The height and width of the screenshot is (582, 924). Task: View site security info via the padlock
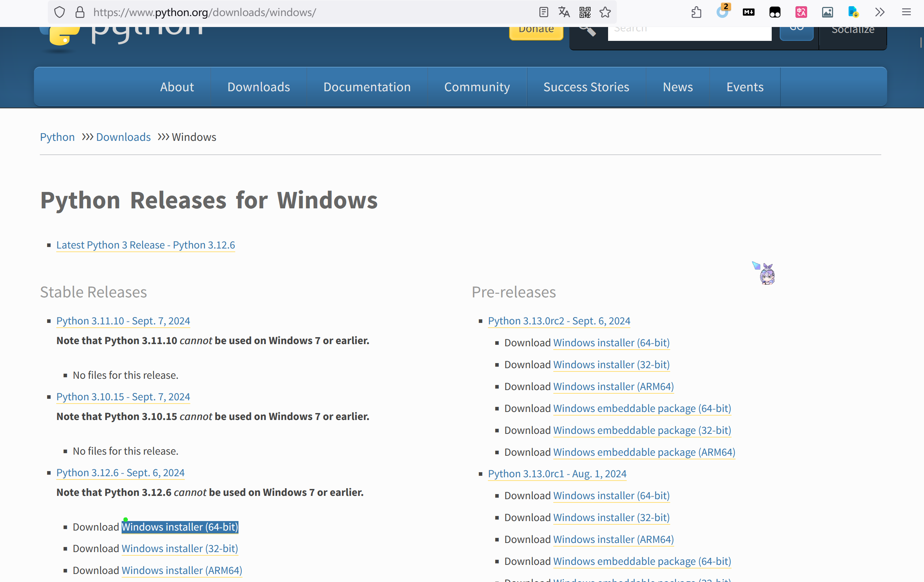pos(80,12)
